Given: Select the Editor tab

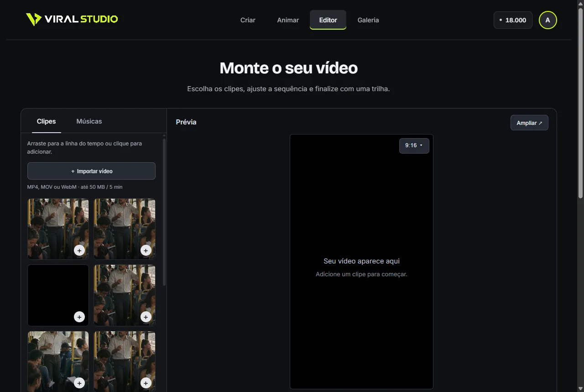Looking at the screenshot, I should [328, 20].
